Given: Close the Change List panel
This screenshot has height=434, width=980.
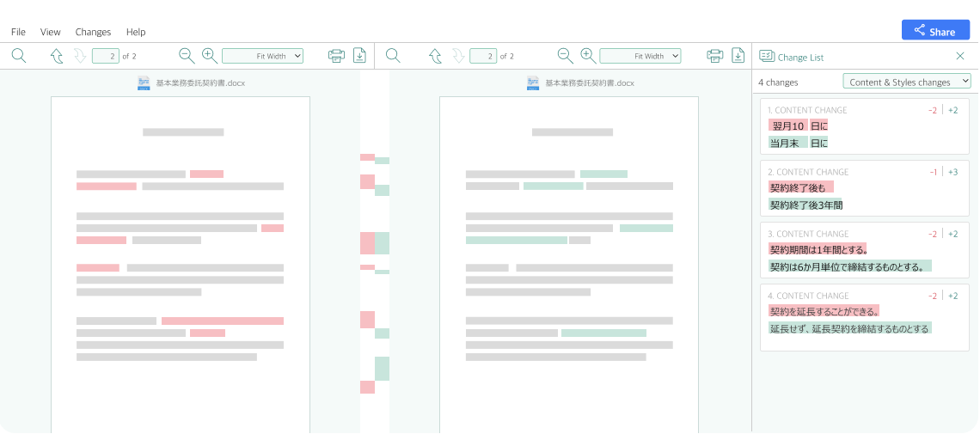Looking at the screenshot, I should click(960, 56).
